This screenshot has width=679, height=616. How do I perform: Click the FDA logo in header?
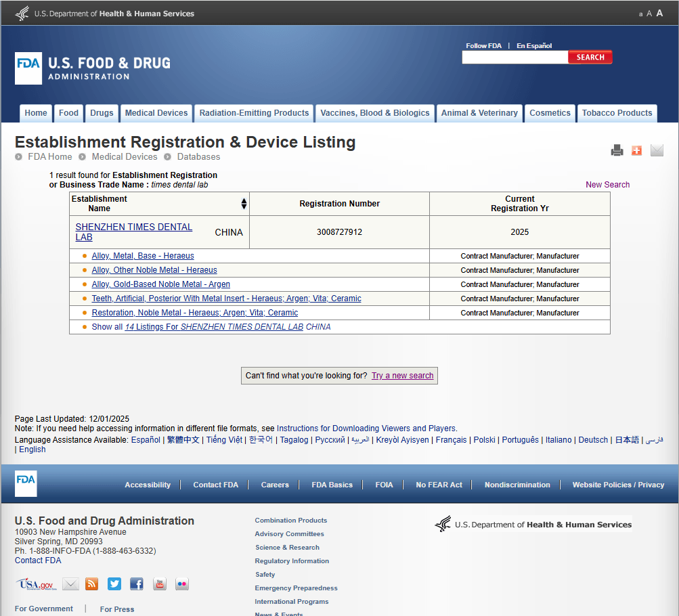point(28,68)
